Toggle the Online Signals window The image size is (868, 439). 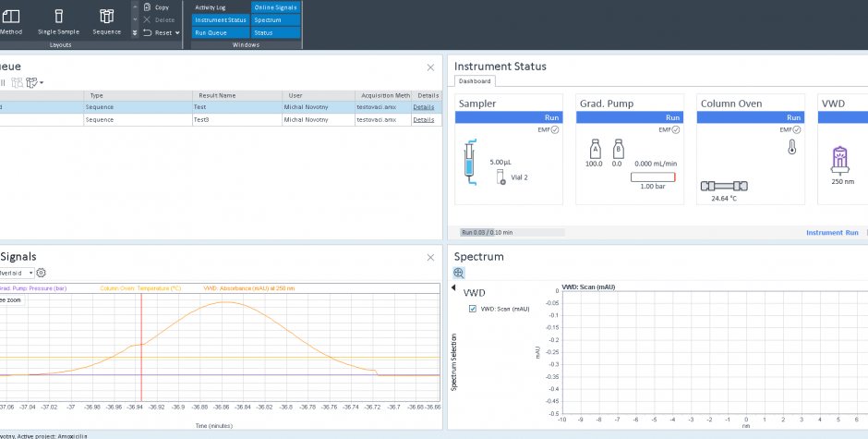click(276, 7)
